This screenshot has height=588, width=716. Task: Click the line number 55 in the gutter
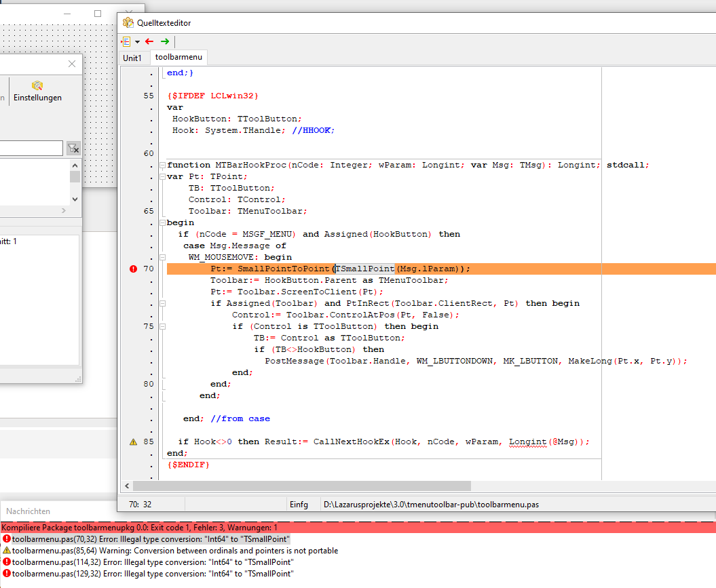point(149,96)
